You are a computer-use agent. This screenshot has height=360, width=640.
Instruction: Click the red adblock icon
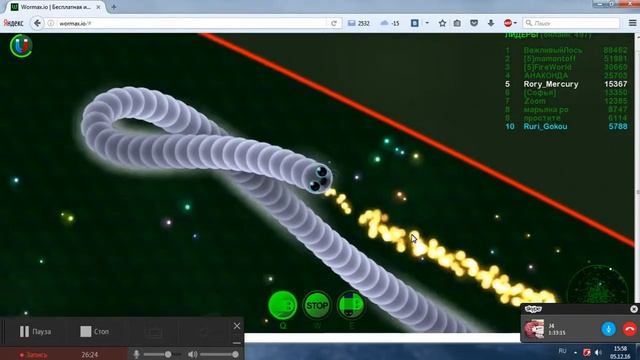tap(508, 23)
